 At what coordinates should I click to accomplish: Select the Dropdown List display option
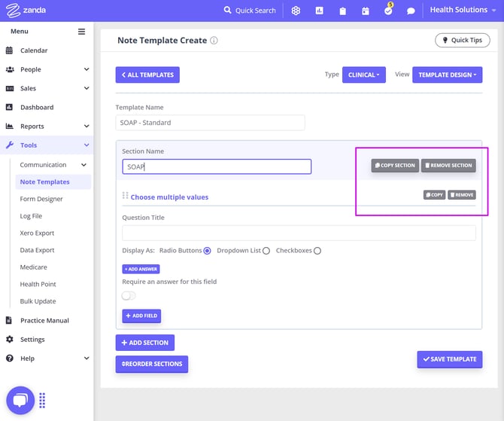point(266,251)
